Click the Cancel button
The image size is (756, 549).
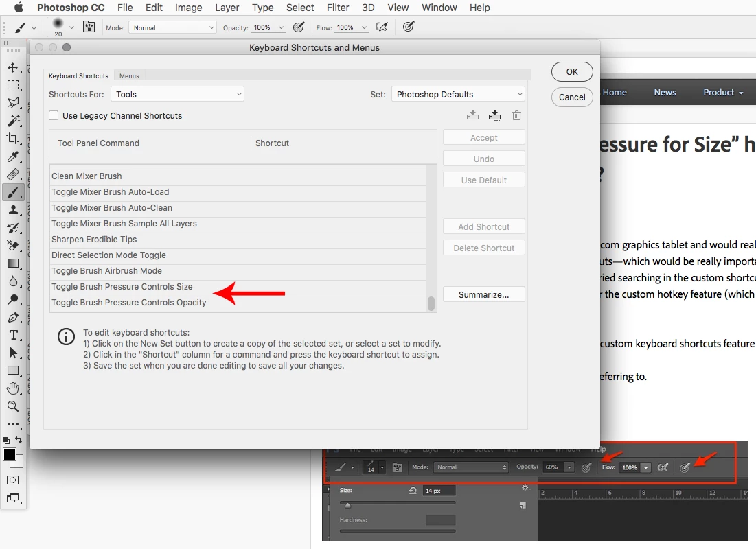click(x=572, y=97)
